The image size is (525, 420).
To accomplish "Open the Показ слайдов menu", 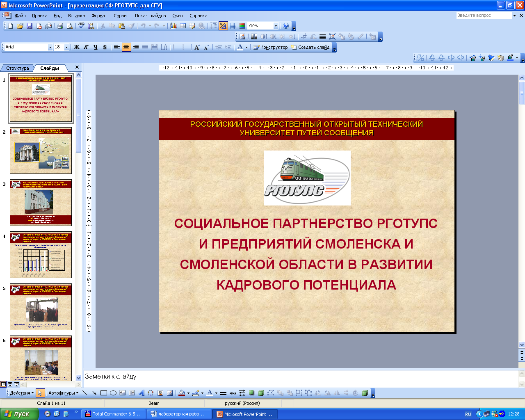I will [x=151, y=16].
